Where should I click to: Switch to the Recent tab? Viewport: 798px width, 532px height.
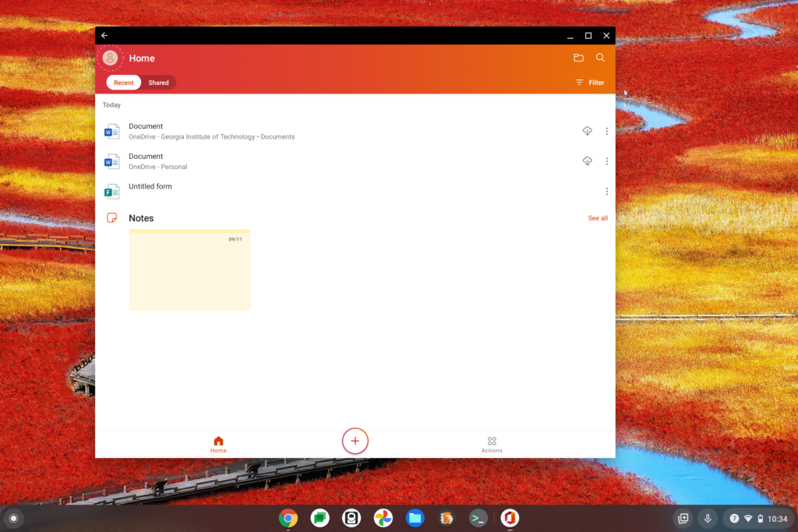tap(124, 83)
